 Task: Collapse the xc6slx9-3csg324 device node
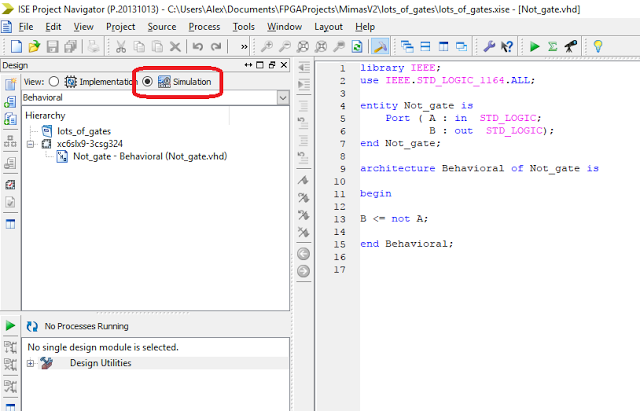[x=30, y=144]
